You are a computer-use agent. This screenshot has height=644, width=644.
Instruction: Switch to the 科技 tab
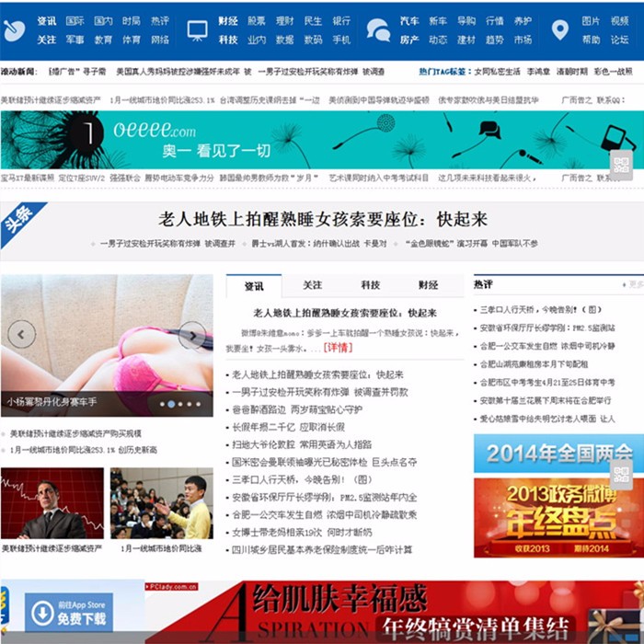click(x=370, y=285)
